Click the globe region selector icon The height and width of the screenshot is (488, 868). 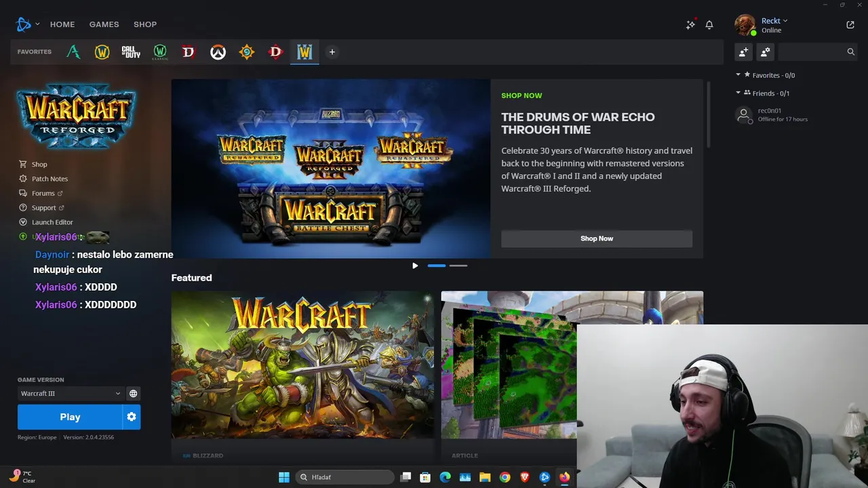tap(133, 393)
